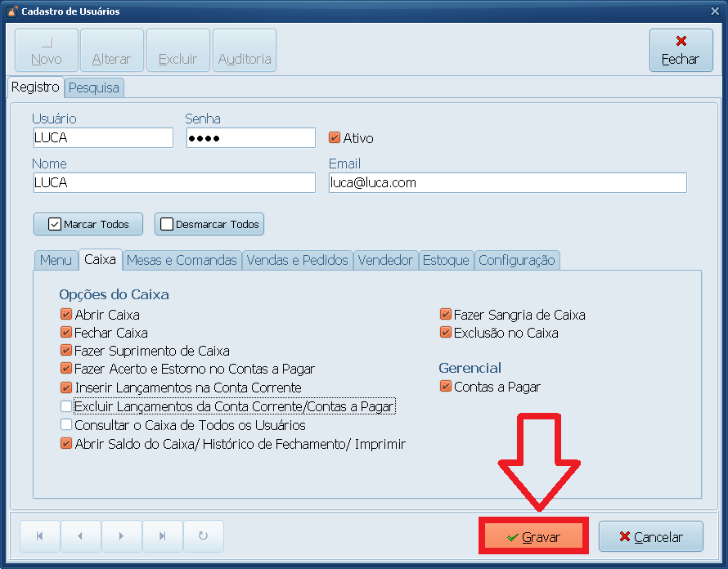Uncheck Contas a Pagar under Gerencial

pos(446,387)
